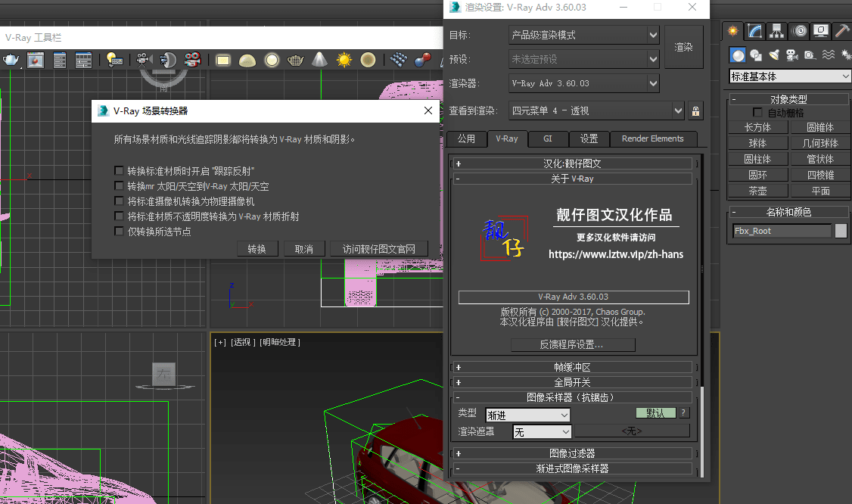Image resolution: width=852 pixels, height=504 pixels.
Task: Click the physical camera icon in V-Ray toolbar
Action: 142,60
